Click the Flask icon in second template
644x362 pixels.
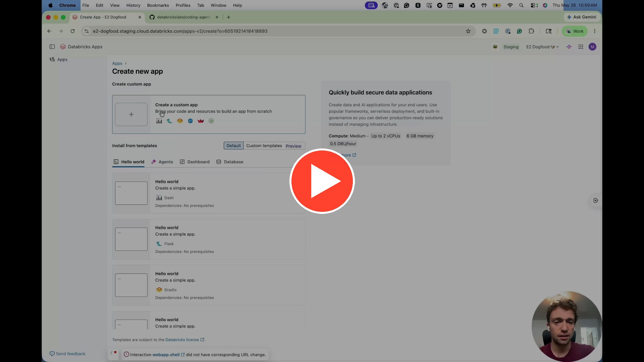pyautogui.click(x=159, y=244)
